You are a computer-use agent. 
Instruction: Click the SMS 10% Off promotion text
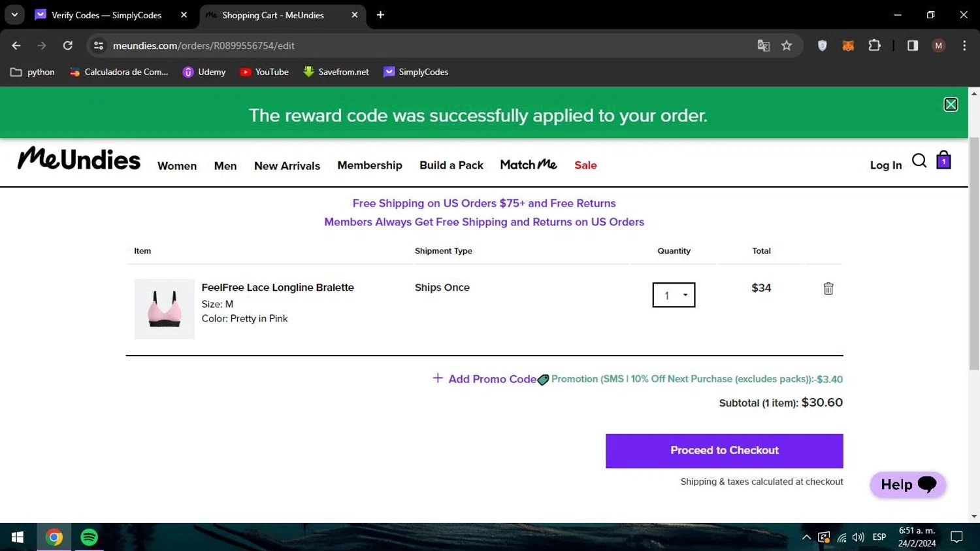click(697, 379)
